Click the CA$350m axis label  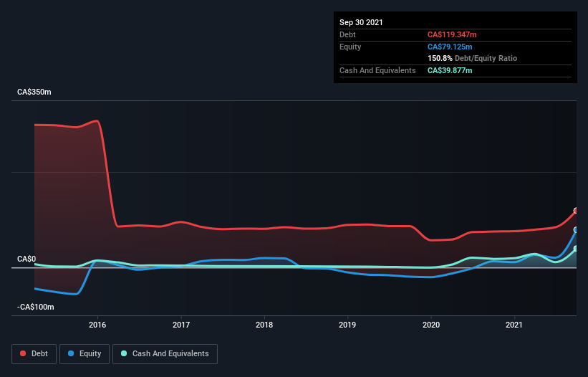coord(34,92)
